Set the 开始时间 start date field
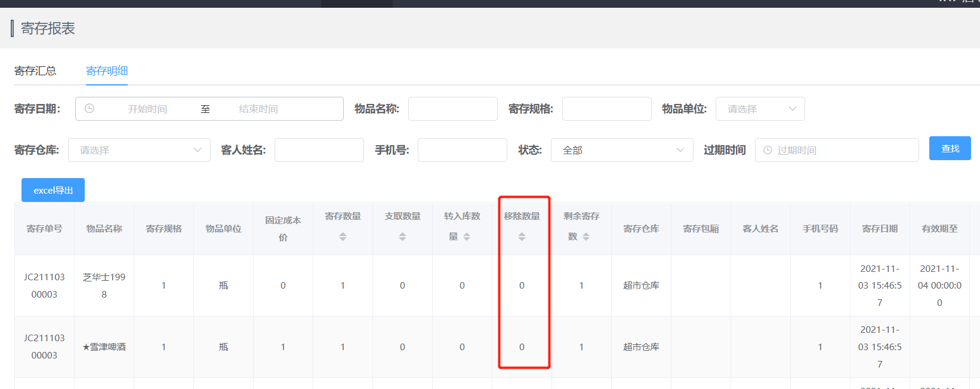This screenshot has height=389, width=980. coord(147,109)
